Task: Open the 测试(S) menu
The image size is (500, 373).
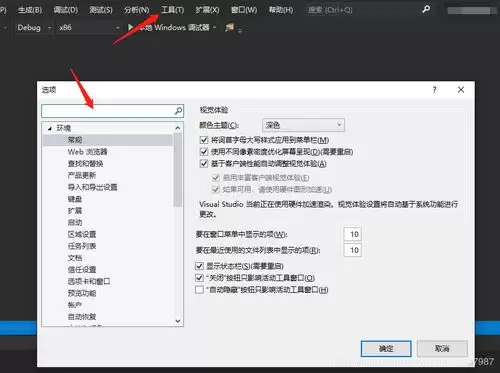Action: [x=101, y=10]
